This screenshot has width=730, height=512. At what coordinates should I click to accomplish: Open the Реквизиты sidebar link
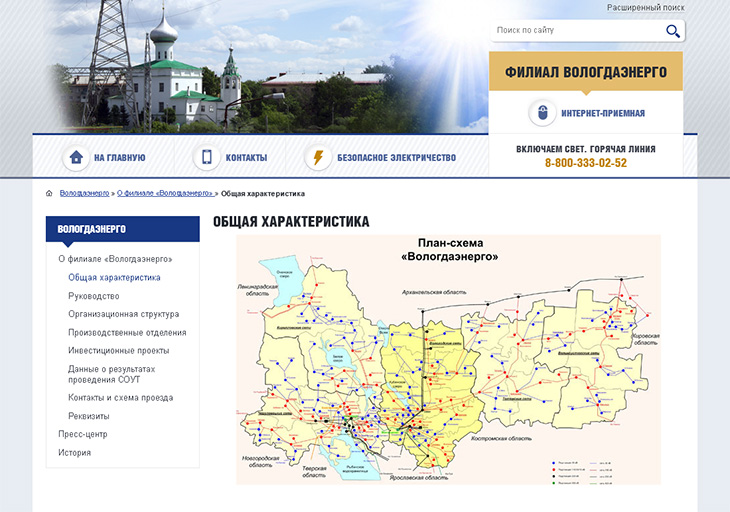pos(88,416)
